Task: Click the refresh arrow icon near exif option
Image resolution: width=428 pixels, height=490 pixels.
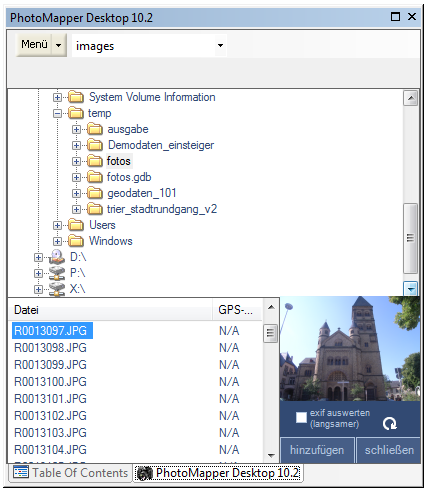Action: pos(389,424)
